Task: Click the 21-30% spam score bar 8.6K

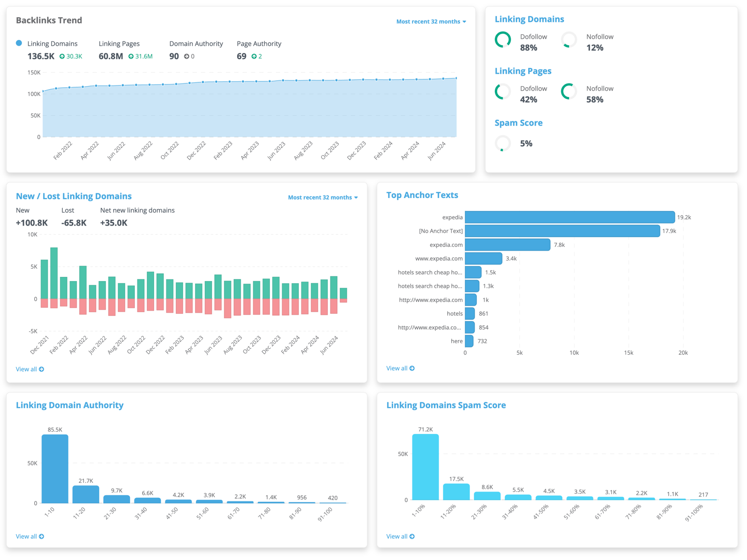Action: click(487, 496)
